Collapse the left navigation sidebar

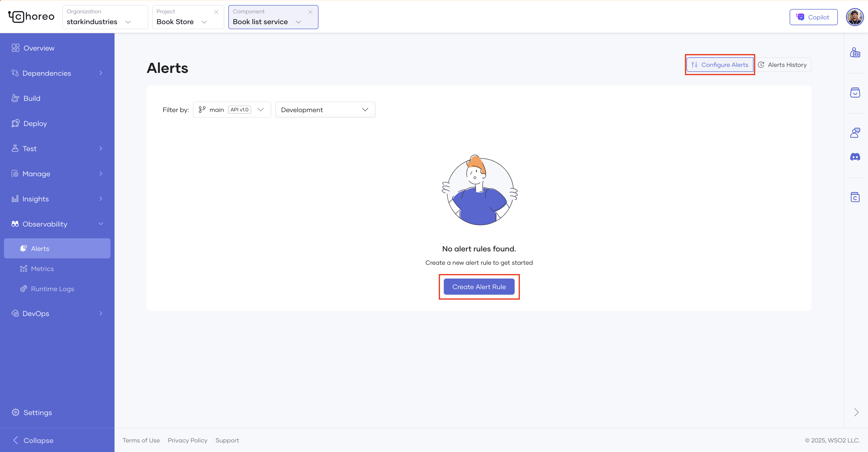tap(33, 440)
